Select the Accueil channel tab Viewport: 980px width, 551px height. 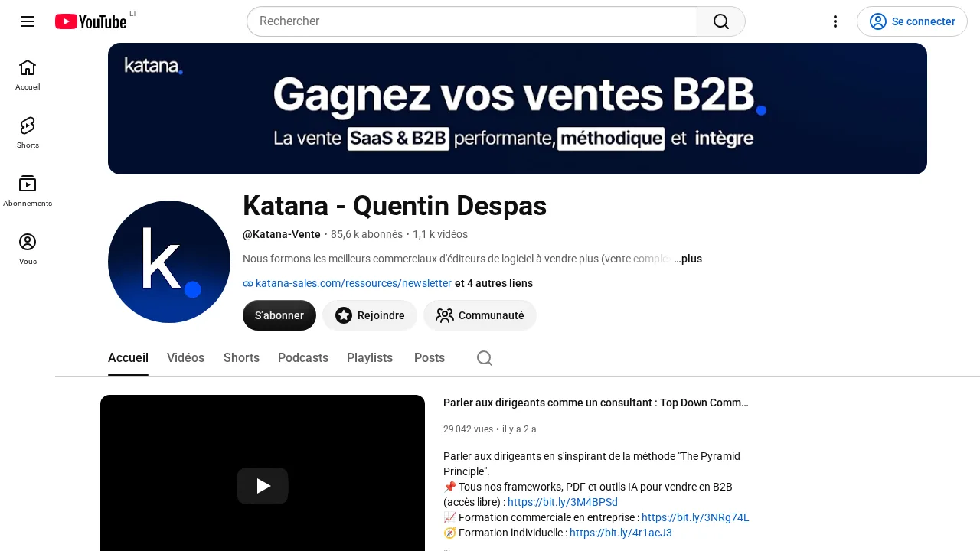click(x=128, y=358)
